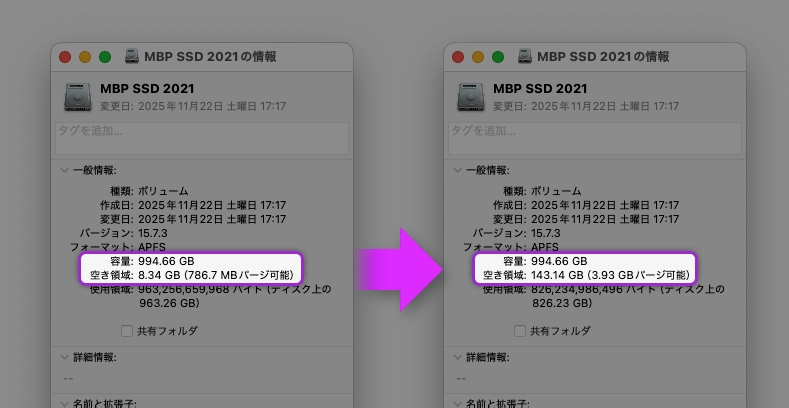Enable 共有フォルダ checkbox in 143.14 GB free window
Image resolution: width=789 pixels, height=408 pixels.
tap(520, 331)
